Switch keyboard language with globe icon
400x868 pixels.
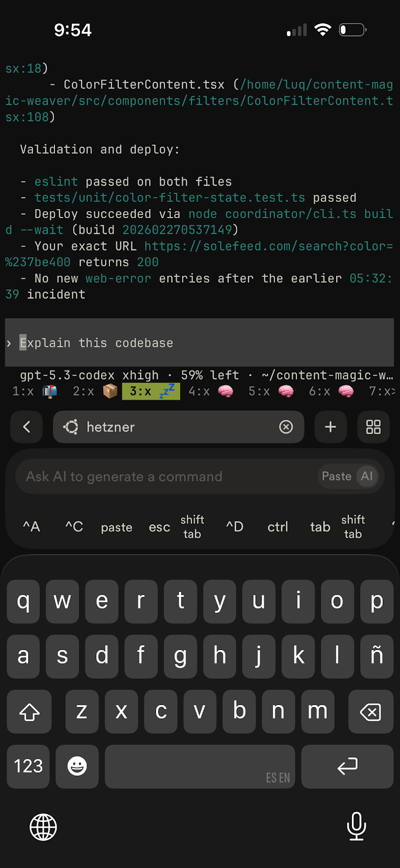pyautogui.click(x=43, y=827)
